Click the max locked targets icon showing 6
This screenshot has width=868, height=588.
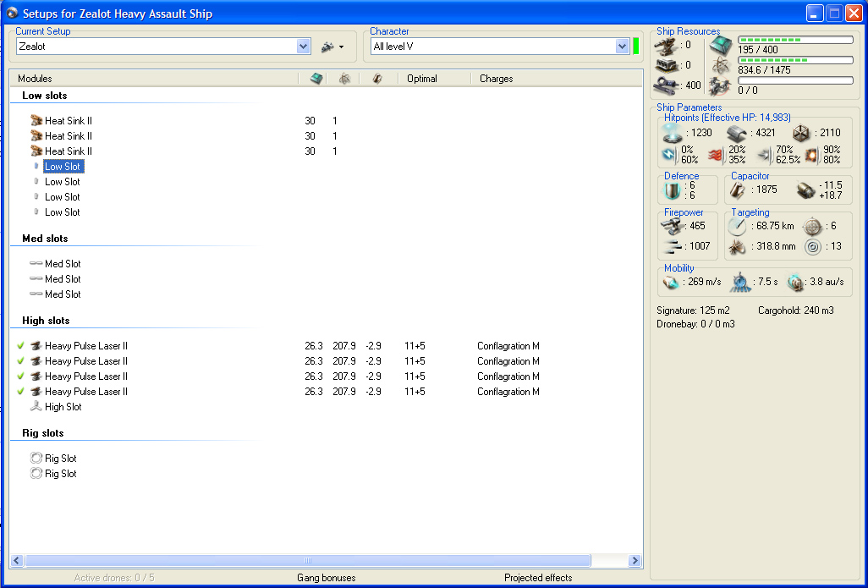tap(813, 226)
